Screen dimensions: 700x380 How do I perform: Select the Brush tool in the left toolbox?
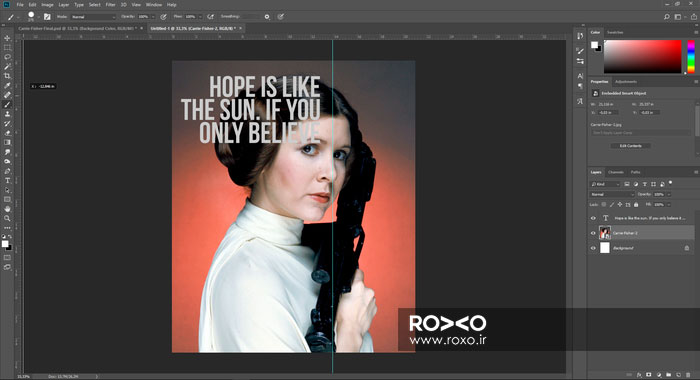[x=7, y=104]
